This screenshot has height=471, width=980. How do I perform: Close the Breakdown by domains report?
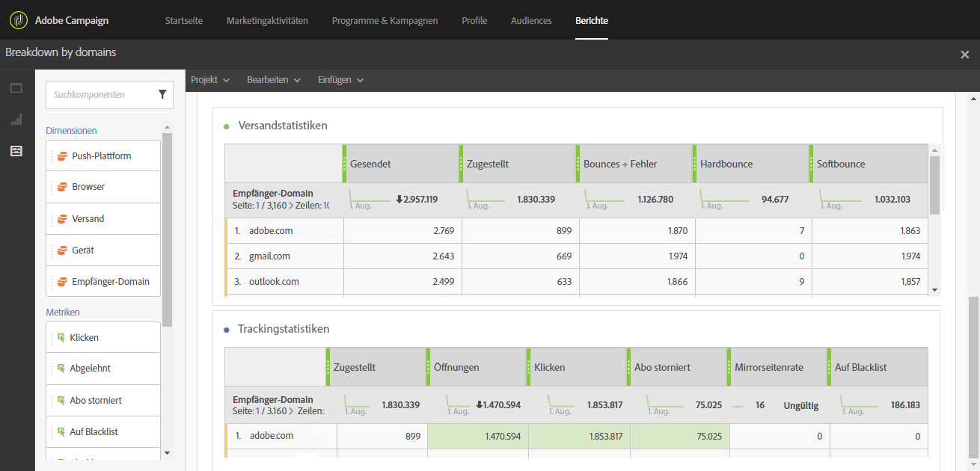[964, 55]
